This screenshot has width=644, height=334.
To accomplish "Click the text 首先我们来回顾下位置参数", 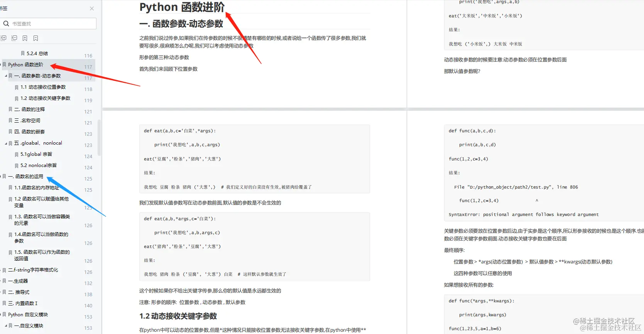I will 168,69.
